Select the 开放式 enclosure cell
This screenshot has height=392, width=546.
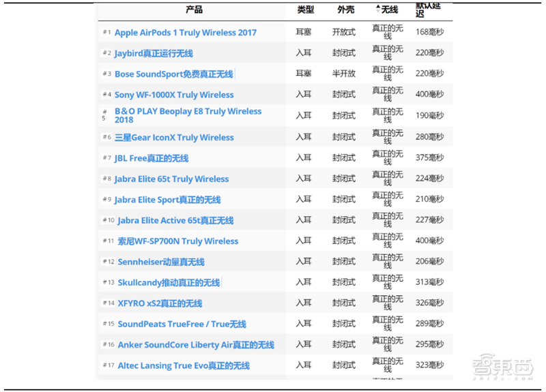[344, 32]
